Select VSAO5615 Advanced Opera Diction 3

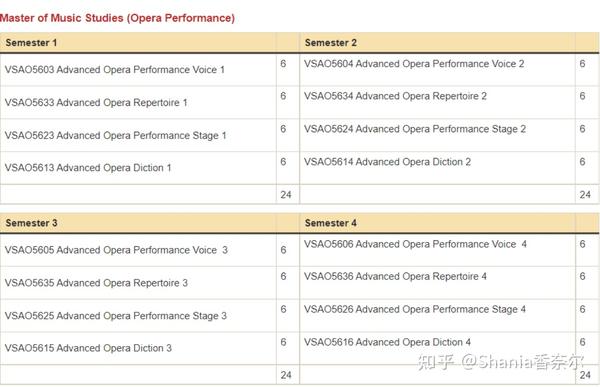88,348
